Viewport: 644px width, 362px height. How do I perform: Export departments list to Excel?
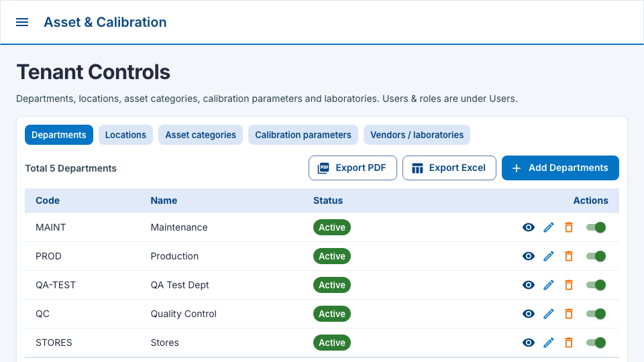coord(449,168)
